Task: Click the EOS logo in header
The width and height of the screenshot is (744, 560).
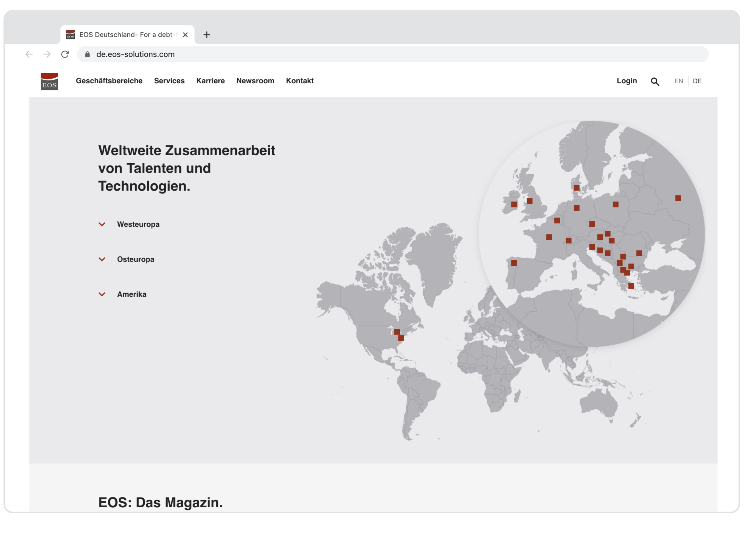Action: tap(49, 82)
